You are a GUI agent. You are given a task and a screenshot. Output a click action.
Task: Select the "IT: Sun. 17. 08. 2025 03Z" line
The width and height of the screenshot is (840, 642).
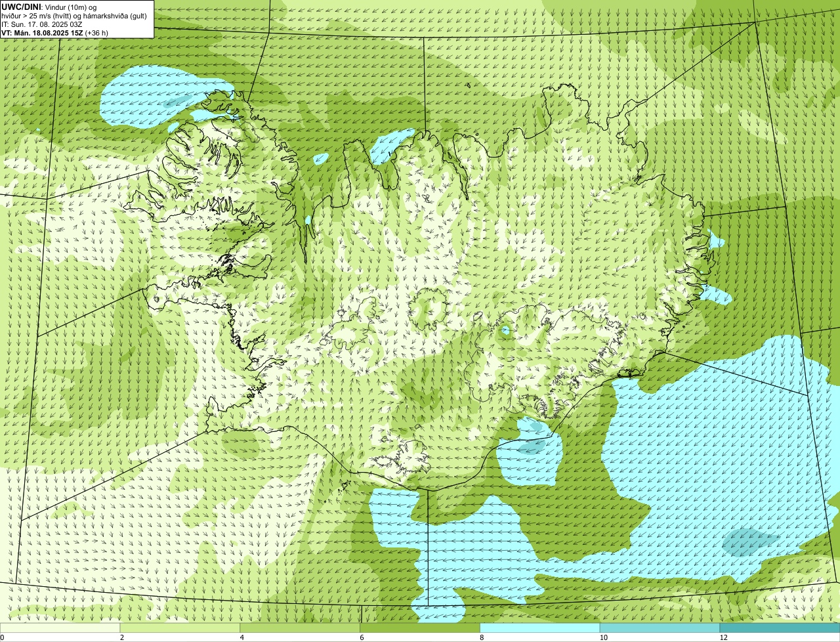pos(42,24)
